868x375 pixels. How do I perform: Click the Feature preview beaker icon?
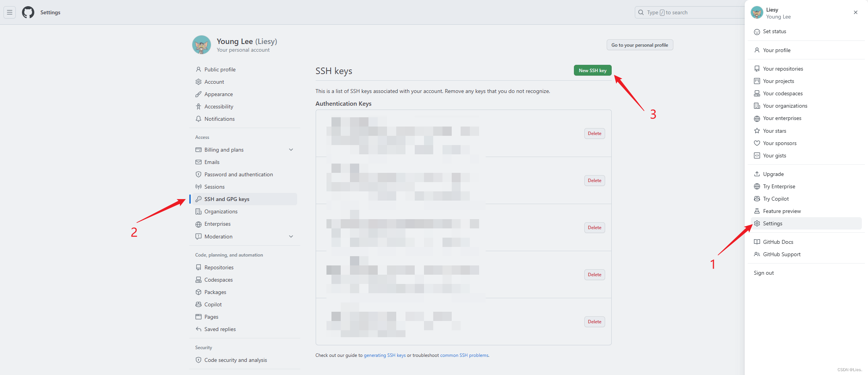[757, 211]
